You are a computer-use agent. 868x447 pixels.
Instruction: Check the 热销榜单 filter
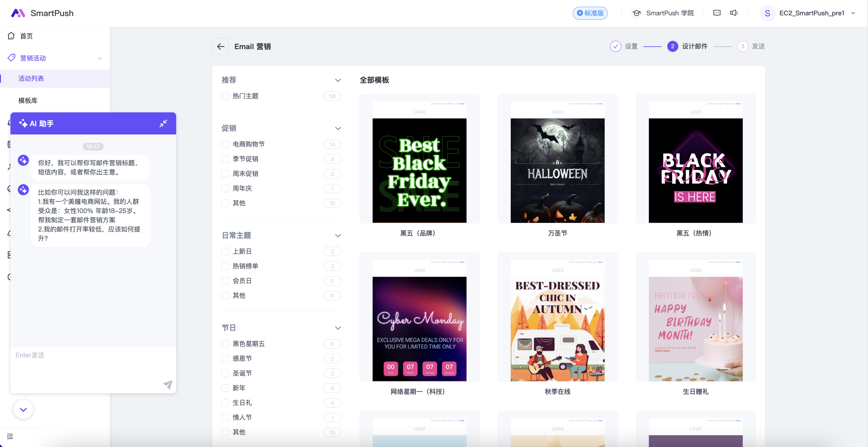coord(225,266)
